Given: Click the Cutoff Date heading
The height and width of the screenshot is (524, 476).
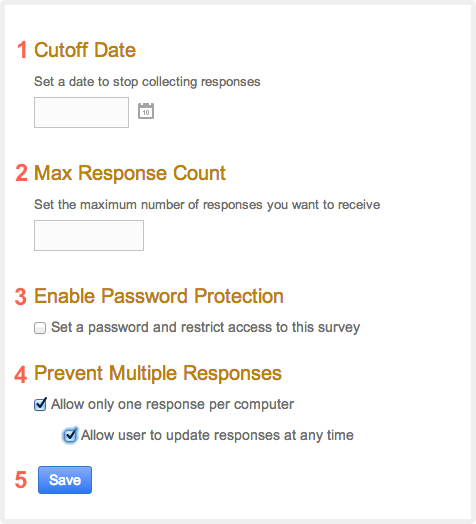Looking at the screenshot, I should [x=85, y=50].
